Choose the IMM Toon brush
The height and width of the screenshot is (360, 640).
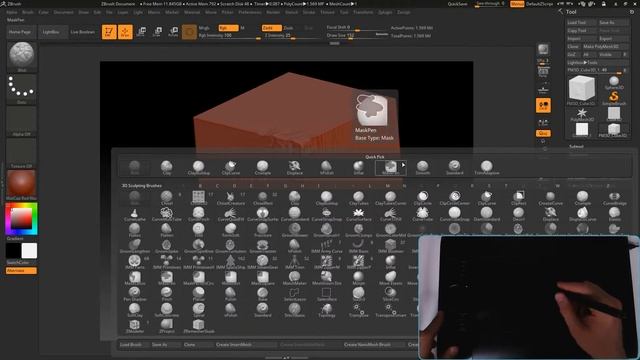(294, 262)
